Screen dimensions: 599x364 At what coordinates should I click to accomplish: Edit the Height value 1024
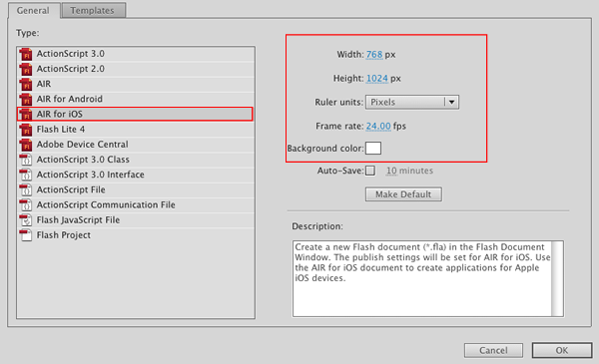pyautogui.click(x=377, y=79)
